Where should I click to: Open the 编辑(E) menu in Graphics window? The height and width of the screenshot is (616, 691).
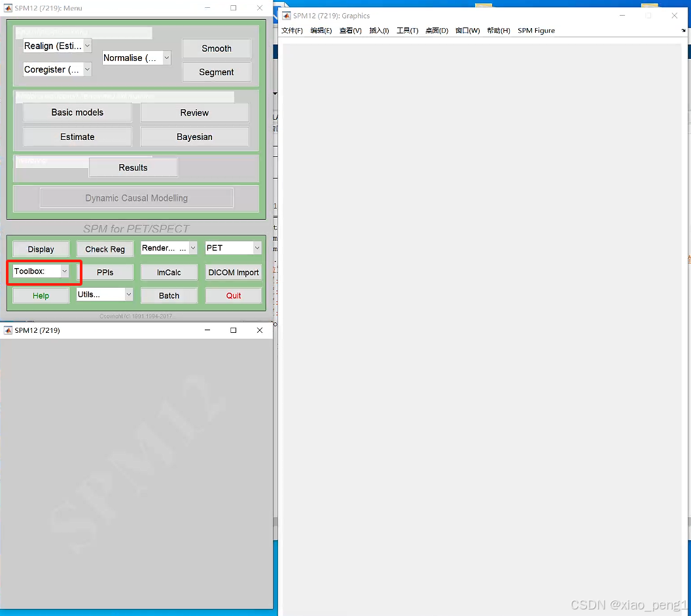pos(321,30)
